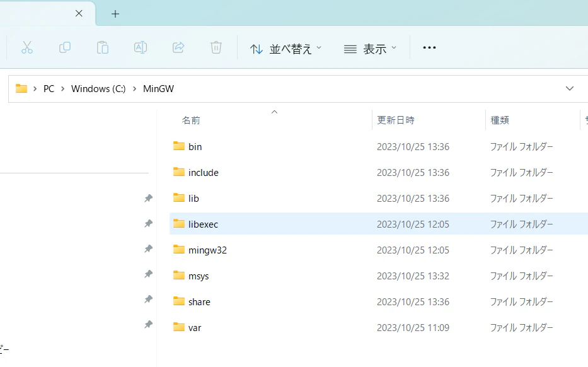Sort by 種類 column header
Viewport: 588px width, 367px height.
pyautogui.click(x=500, y=120)
